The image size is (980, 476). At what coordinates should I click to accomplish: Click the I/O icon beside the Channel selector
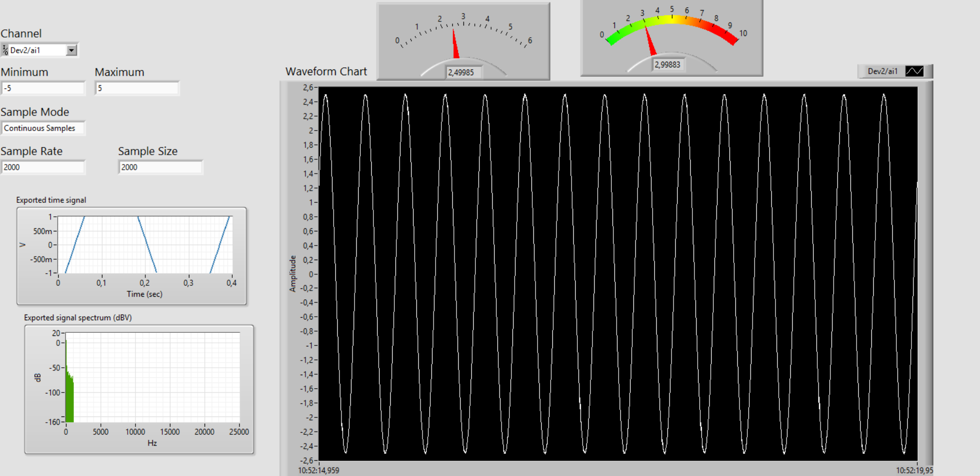tap(5, 49)
